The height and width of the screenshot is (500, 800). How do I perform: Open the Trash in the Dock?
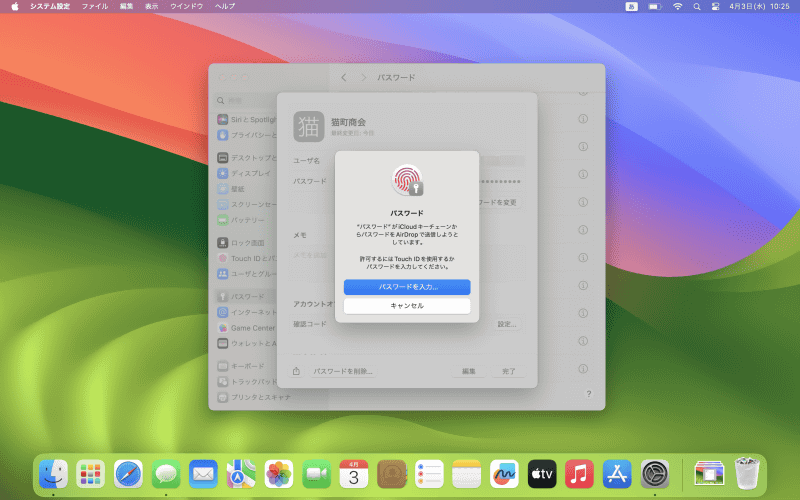coord(746,474)
